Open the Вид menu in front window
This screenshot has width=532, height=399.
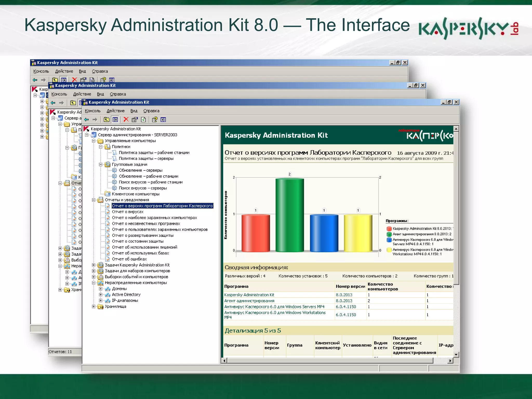coord(134,111)
